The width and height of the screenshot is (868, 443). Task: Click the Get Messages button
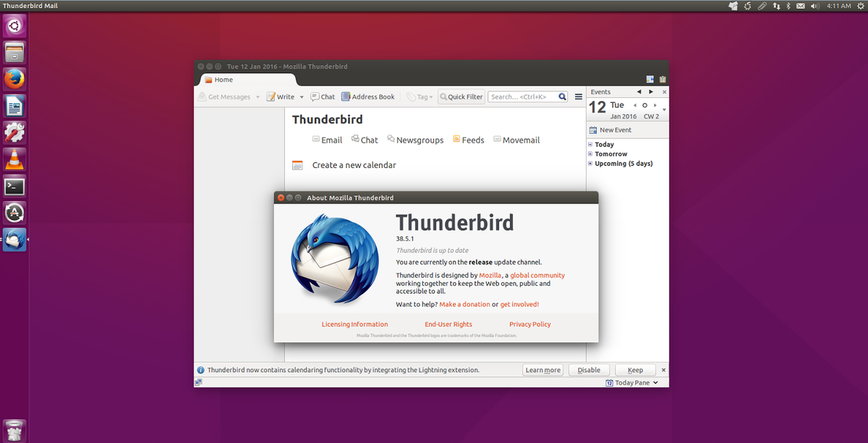pyautogui.click(x=224, y=97)
